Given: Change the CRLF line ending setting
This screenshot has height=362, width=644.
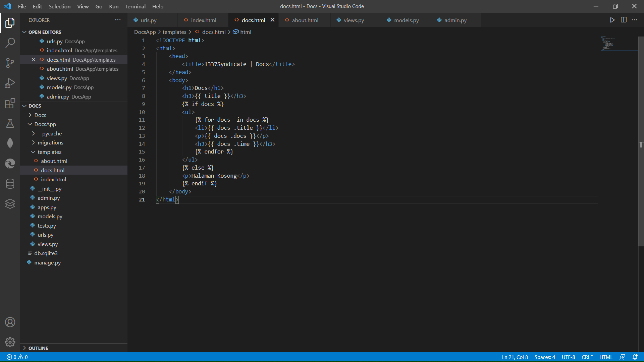Looking at the screenshot, I should coord(587,357).
